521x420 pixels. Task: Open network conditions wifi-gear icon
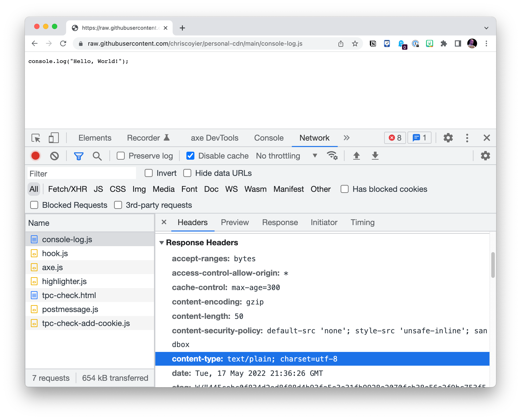point(332,156)
